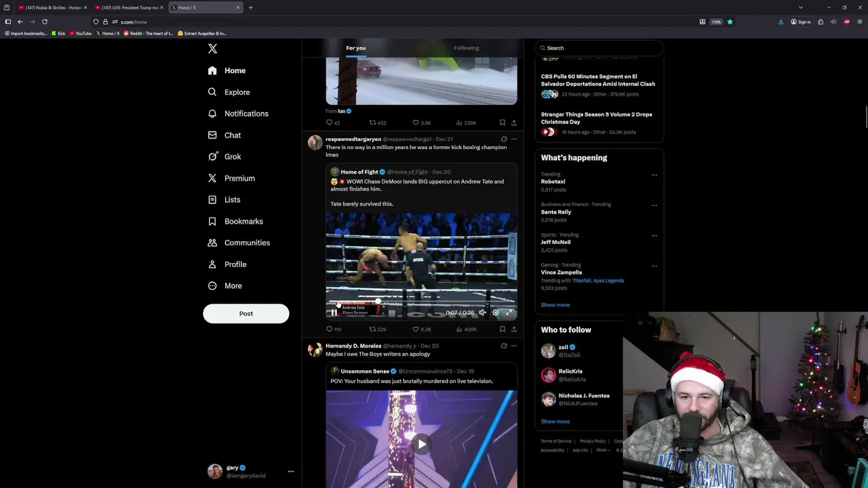Bookmark the top post

(502, 123)
